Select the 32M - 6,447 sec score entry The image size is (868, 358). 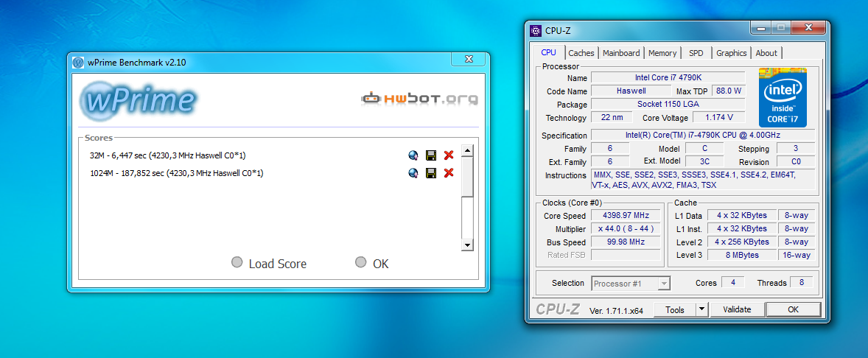click(168, 155)
